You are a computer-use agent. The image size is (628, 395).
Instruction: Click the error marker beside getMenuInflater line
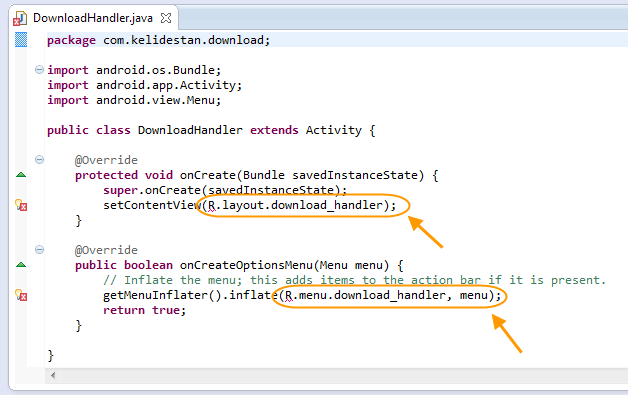tap(21, 295)
